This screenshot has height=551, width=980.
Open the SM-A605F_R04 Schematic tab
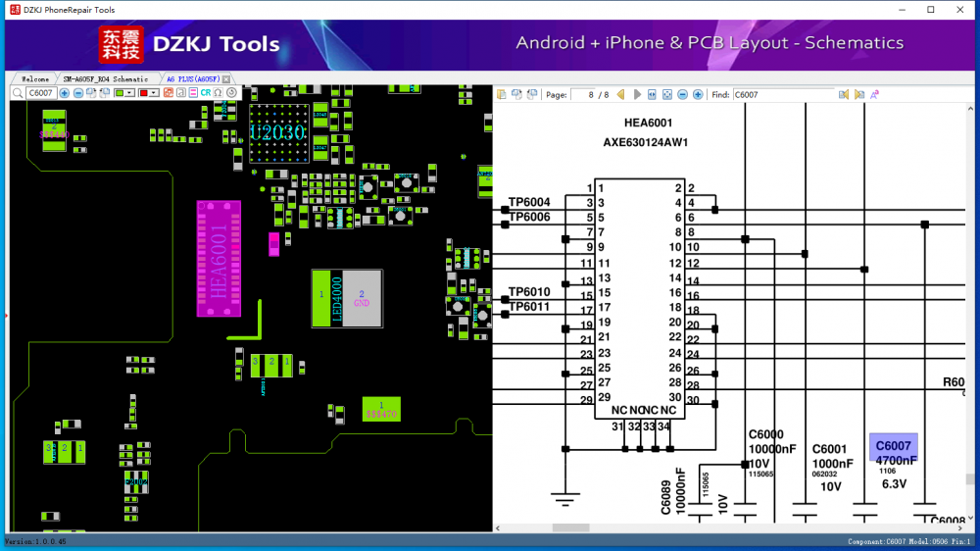pos(106,78)
